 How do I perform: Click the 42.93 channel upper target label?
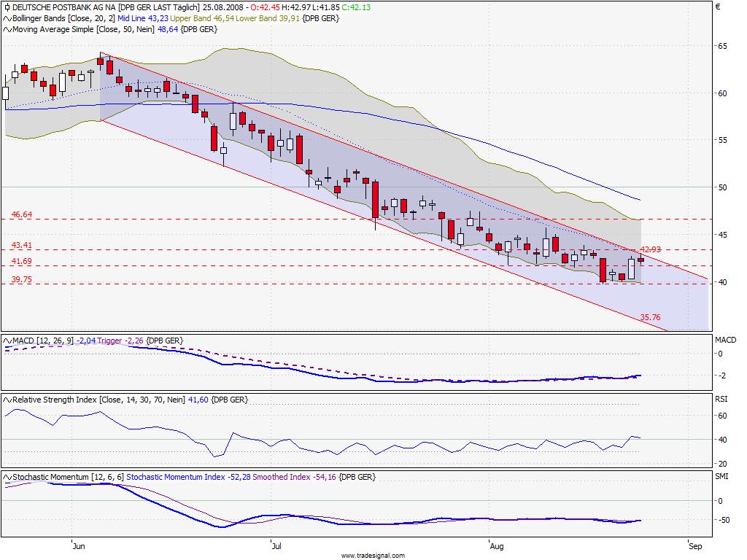click(650, 249)
